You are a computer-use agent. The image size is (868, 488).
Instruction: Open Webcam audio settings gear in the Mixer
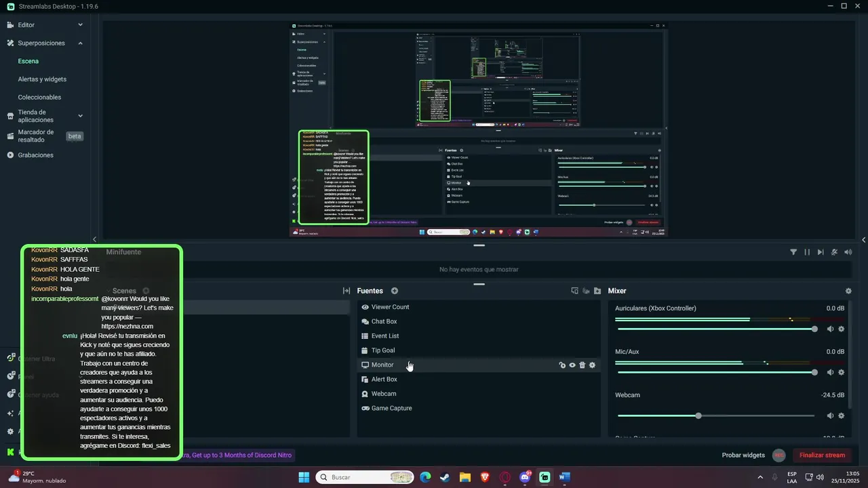point(842,415)
